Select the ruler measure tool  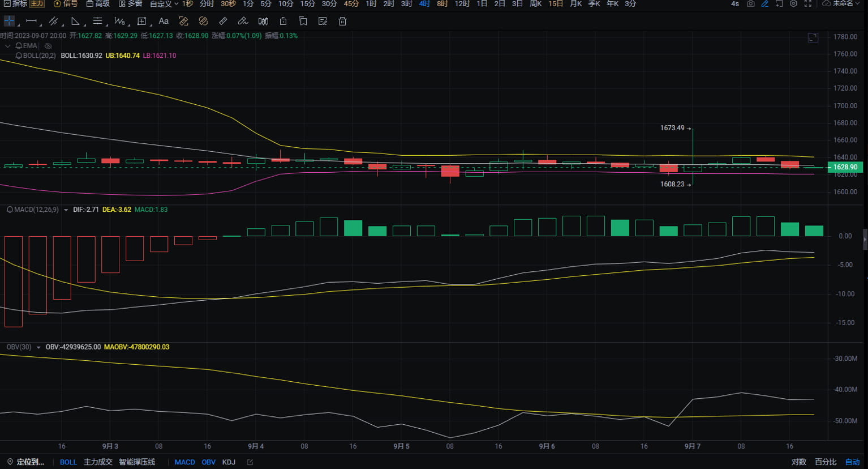[x=223, y=22]
